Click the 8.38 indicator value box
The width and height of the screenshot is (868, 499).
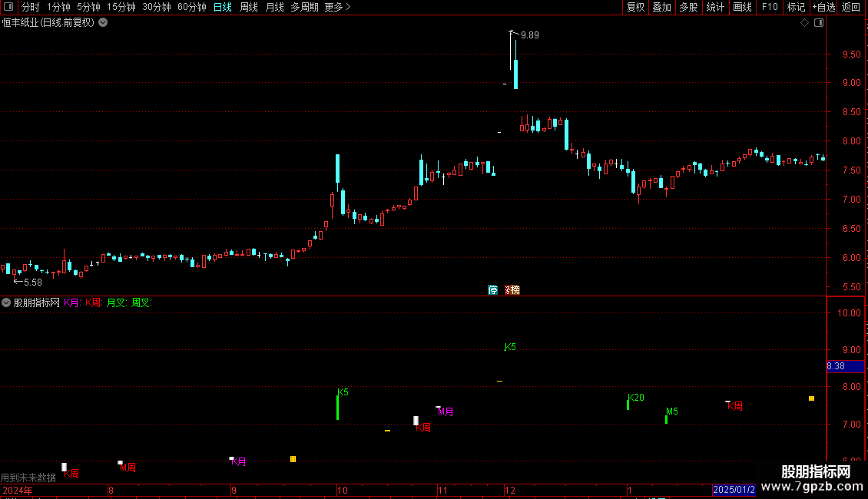[x=845, y=366]
